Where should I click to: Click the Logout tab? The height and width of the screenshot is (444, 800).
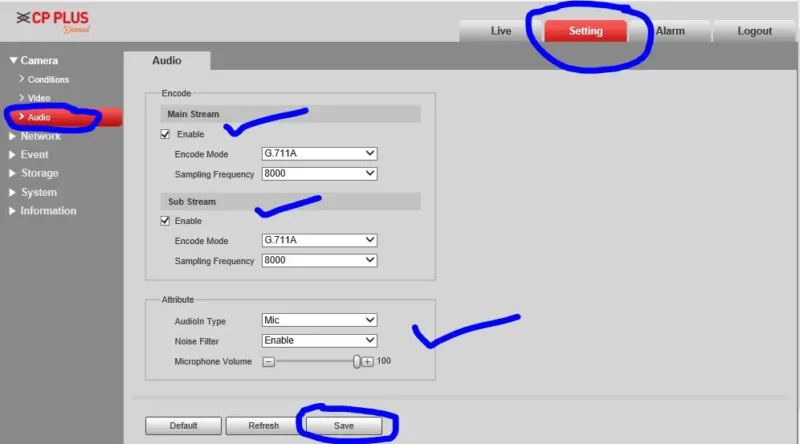click(x=755, y=31)
